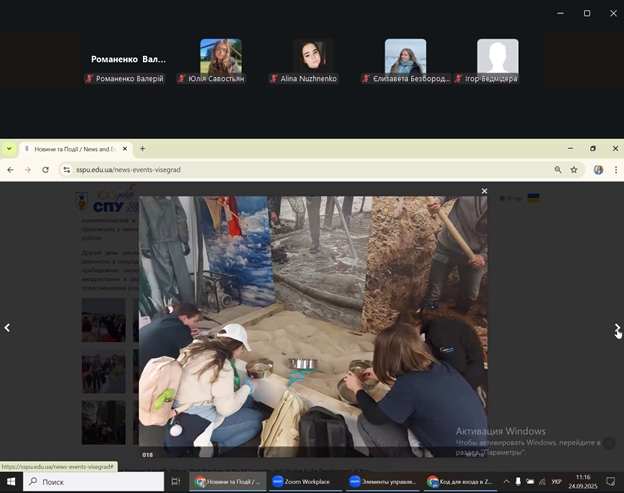
Task: Reload the current browser page
Action: [45, 170]
